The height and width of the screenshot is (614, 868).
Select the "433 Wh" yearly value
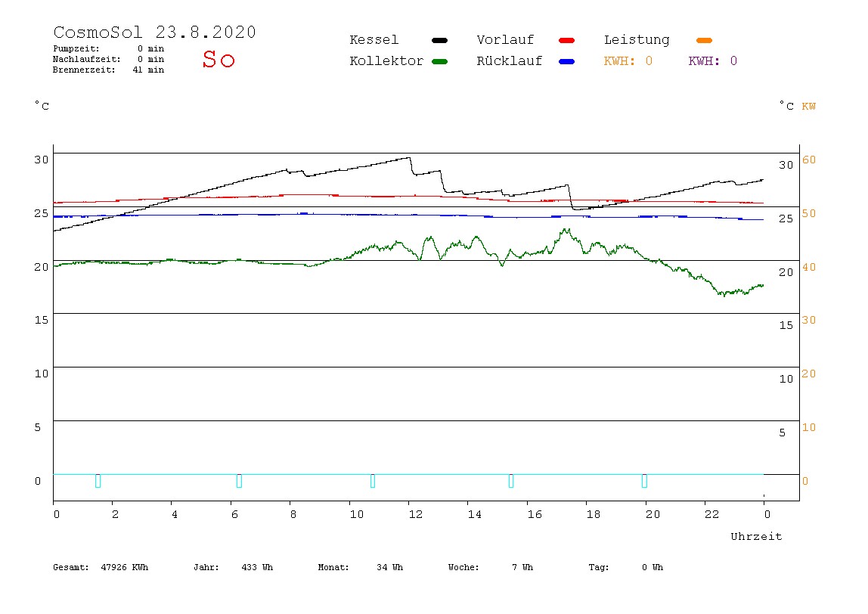257,567
